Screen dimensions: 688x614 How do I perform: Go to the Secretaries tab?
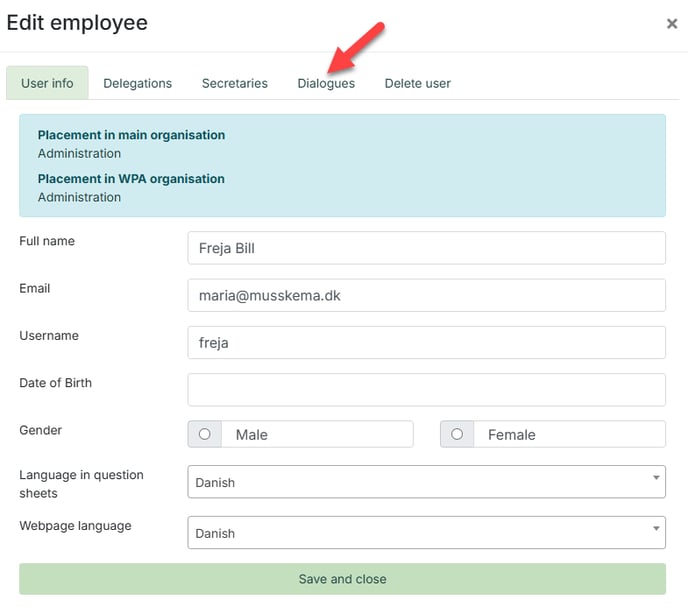234,83
